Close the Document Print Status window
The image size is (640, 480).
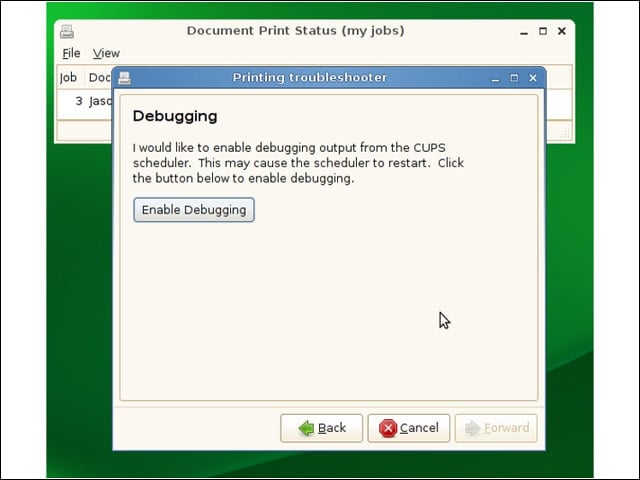tap(562, 31)
